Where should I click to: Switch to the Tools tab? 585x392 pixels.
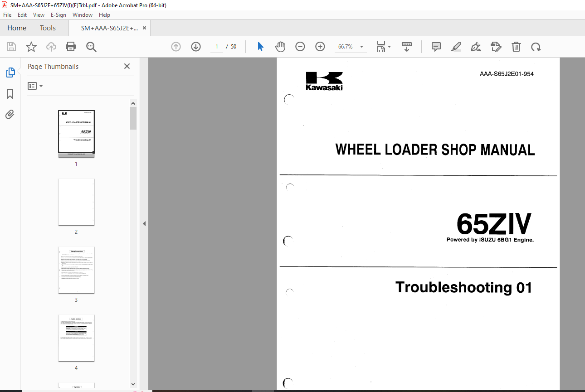48,28
